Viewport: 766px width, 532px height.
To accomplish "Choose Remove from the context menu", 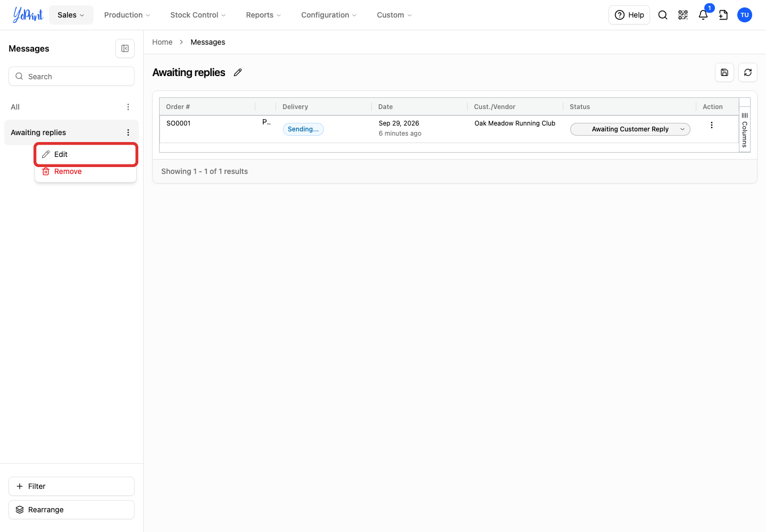I will point(86,171).
